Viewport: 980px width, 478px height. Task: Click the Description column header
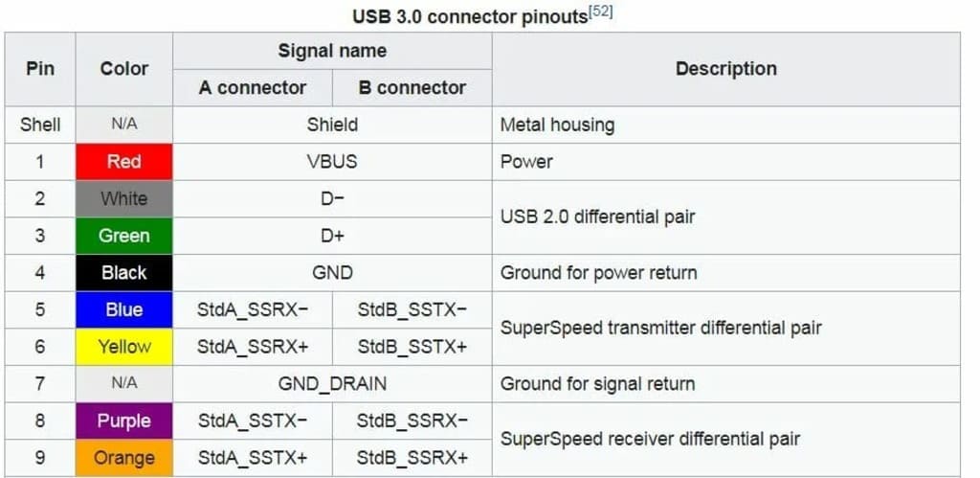coord(725,69)
